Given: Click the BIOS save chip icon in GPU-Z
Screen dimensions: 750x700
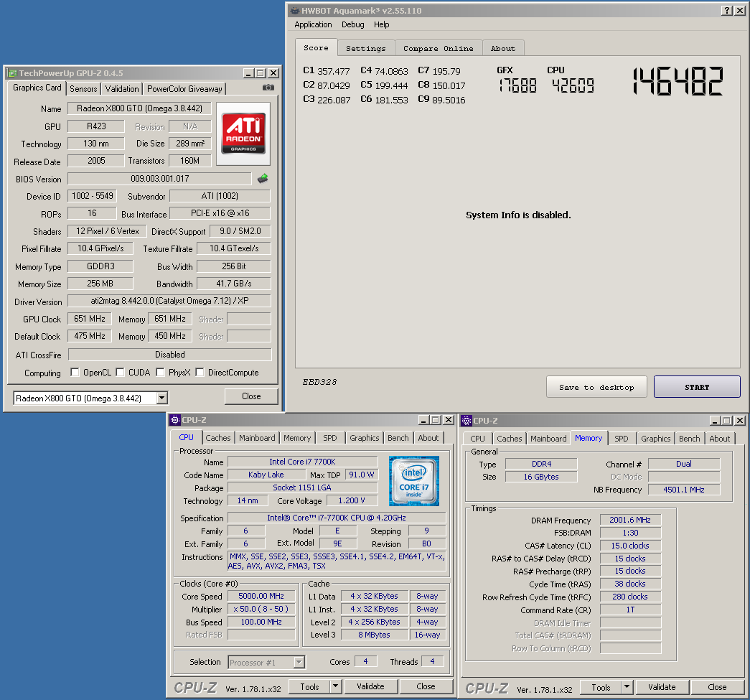Looking at the screenshot, I should point(263,179).
